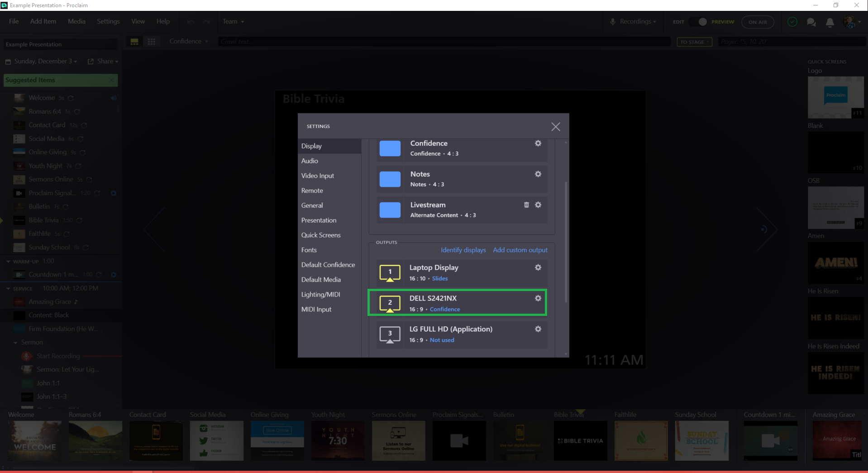The height and width of the screenshot is (473, 868).
Task: Click the DELL S2421NX monitor 2 icon
Action: [x=390, y=304]
